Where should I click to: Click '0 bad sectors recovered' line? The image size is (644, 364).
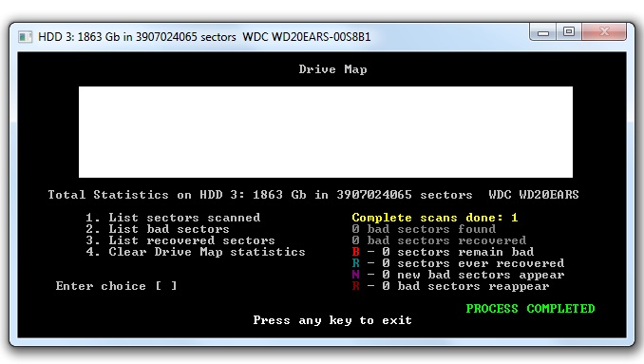pos(439,240)
